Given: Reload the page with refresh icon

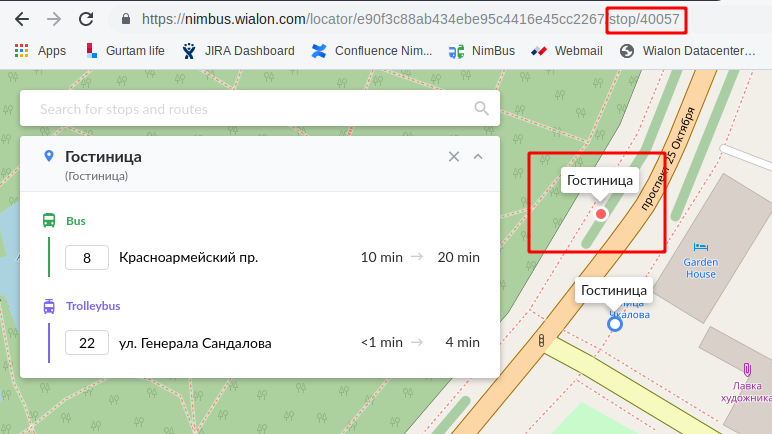Looking at the screenshot, I should pos(86,19).
